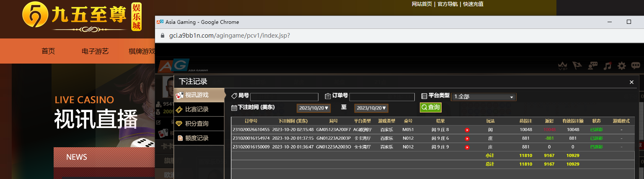Click the 总计 total label
This screenshot has height=179, width=644.
pyautogui.click(x=490, y=164)
